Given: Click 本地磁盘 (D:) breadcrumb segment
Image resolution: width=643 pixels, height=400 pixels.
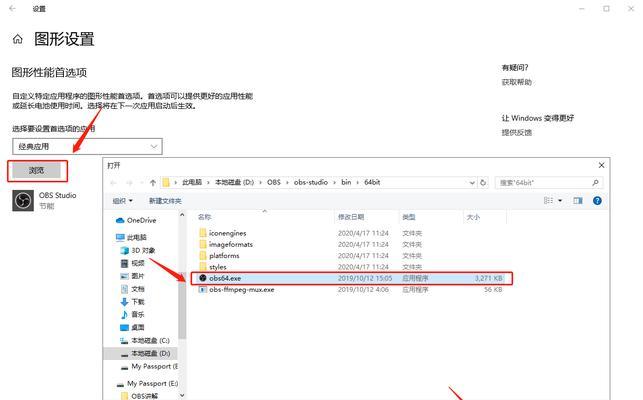Looking at the screenshot, I should tap(235, 182).
